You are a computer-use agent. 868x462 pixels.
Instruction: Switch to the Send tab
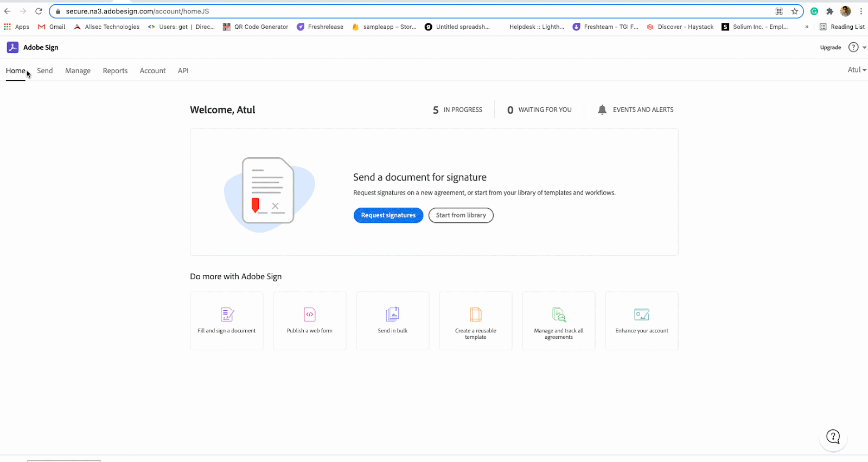click(x=45, y=70)
